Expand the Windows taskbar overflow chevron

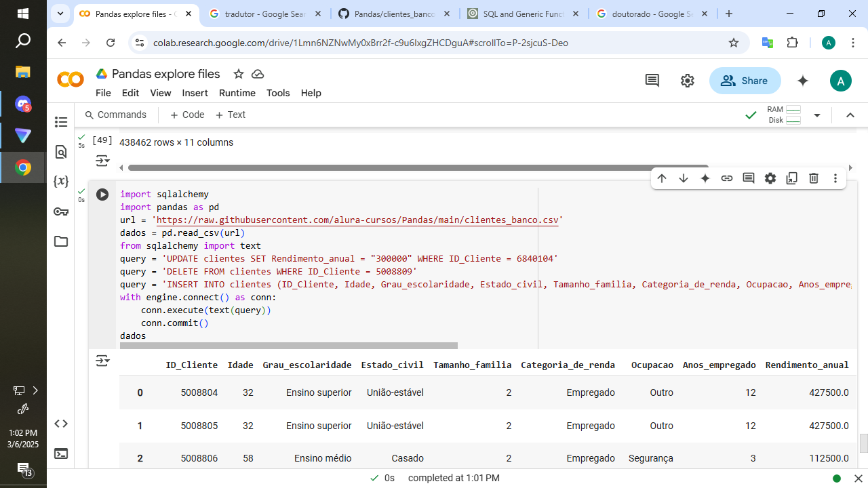pyautogui.click(x=35, y=390)
